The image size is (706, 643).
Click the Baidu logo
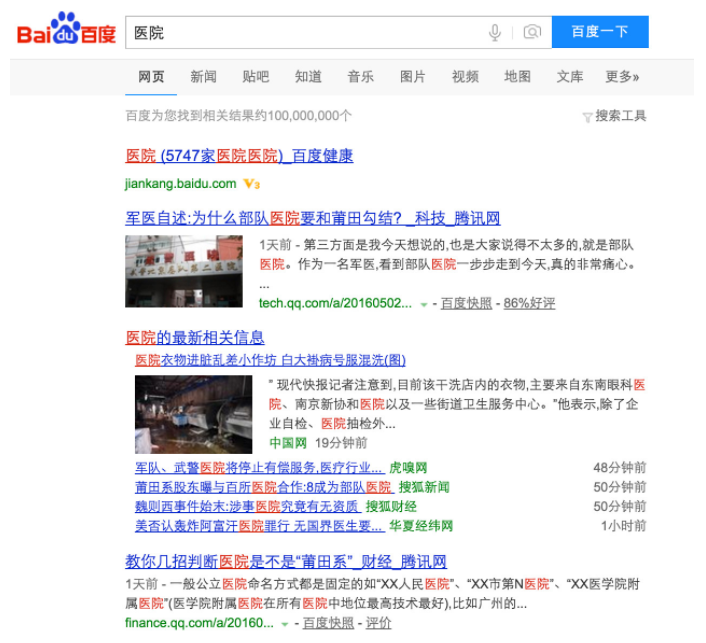66,29
